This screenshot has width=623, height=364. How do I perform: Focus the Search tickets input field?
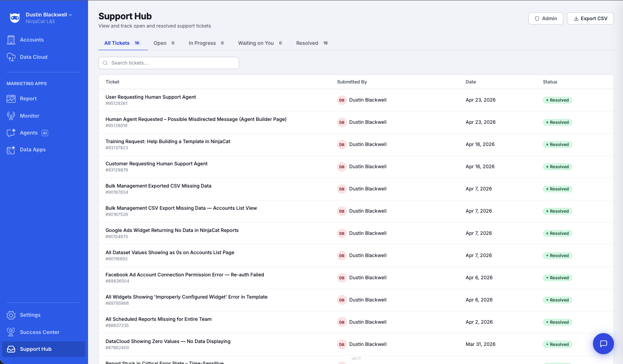(x=169, y=63)
